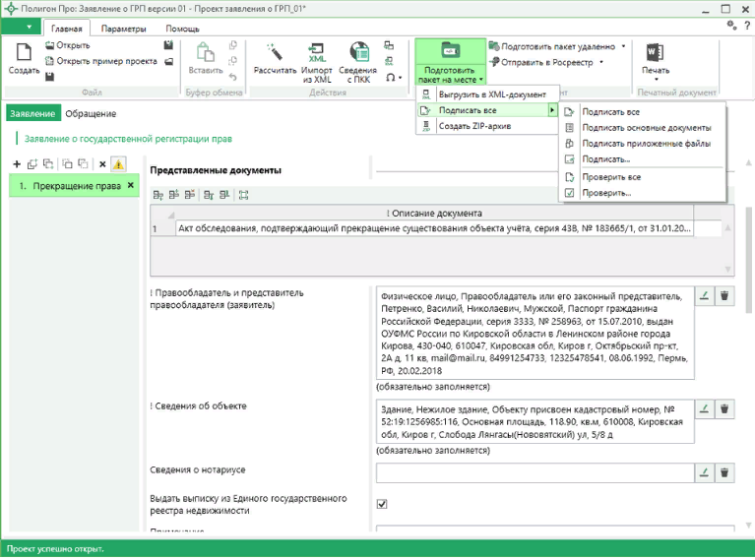Viewport: 755px width, 560px height.
Task: Open Сведения с ПКК globe icon
Action: (358, 54)
